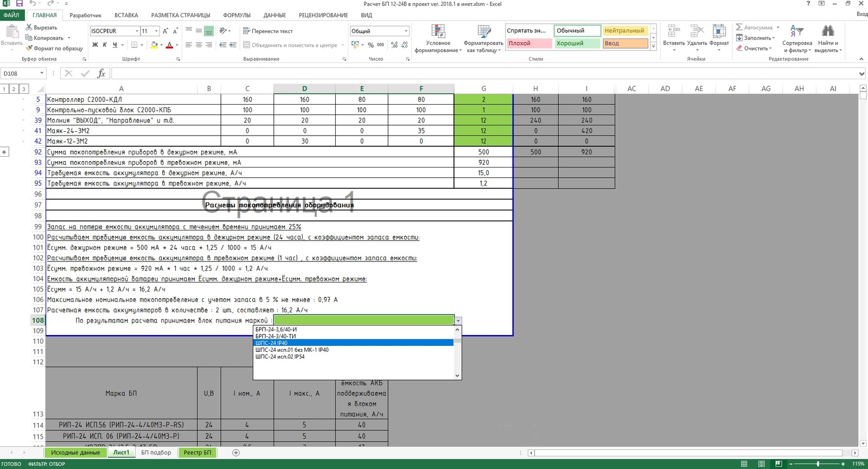868x469 pixels.
Task: Open Conditional Formatting (Условное форматирование)
Action: tap(438, 38)
